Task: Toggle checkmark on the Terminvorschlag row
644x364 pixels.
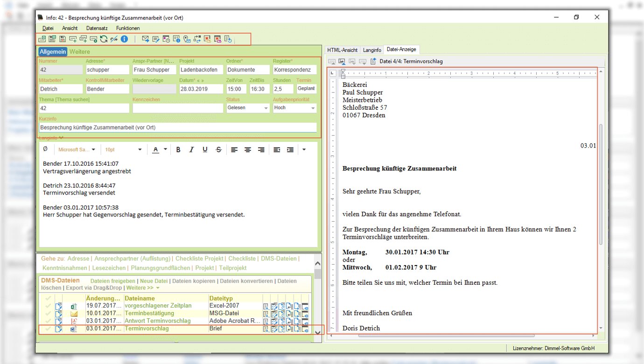Action: pos(48,329)
